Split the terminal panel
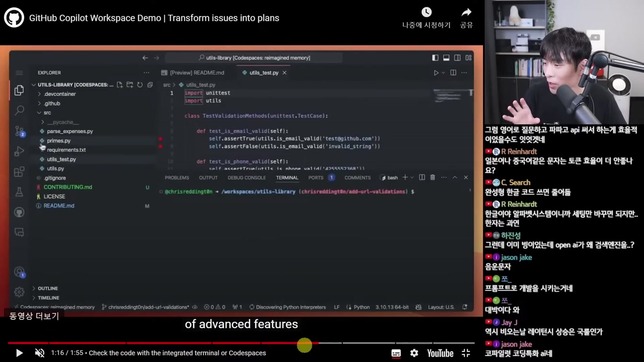Image resolution: width=644 pixels, height=362 pixels. click(422, 178)
